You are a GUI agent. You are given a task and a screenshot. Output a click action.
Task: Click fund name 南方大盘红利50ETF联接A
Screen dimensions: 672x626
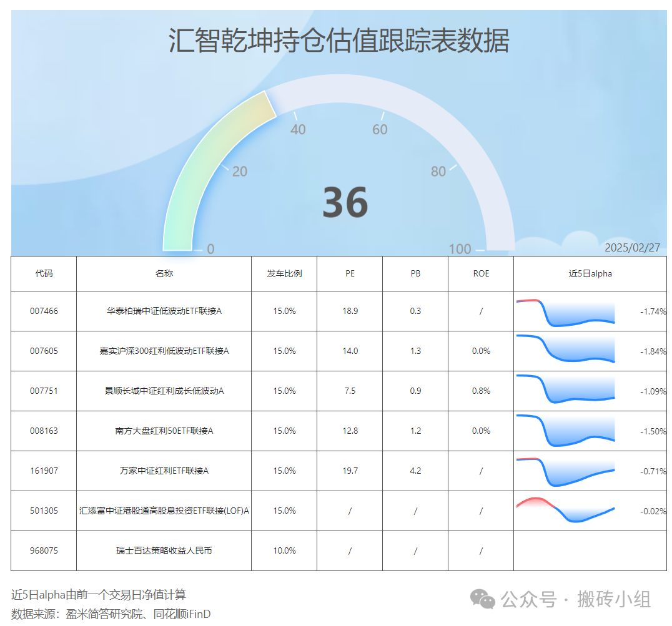click(x=164, y=431)
